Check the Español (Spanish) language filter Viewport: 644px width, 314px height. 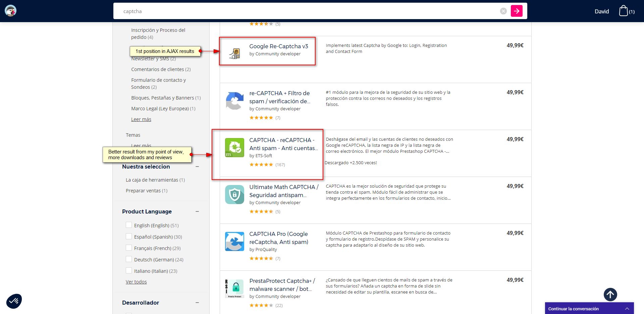[x=129, y=236]
